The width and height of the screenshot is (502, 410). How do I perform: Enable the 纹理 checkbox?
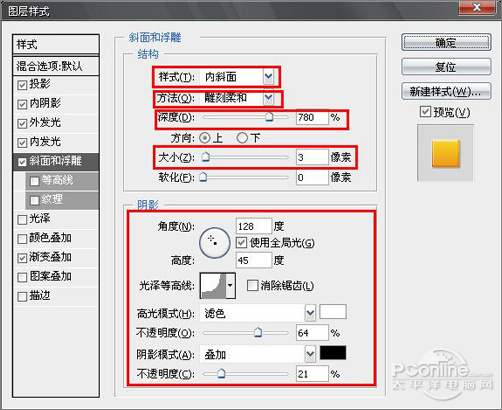click(x=34, y=201)
